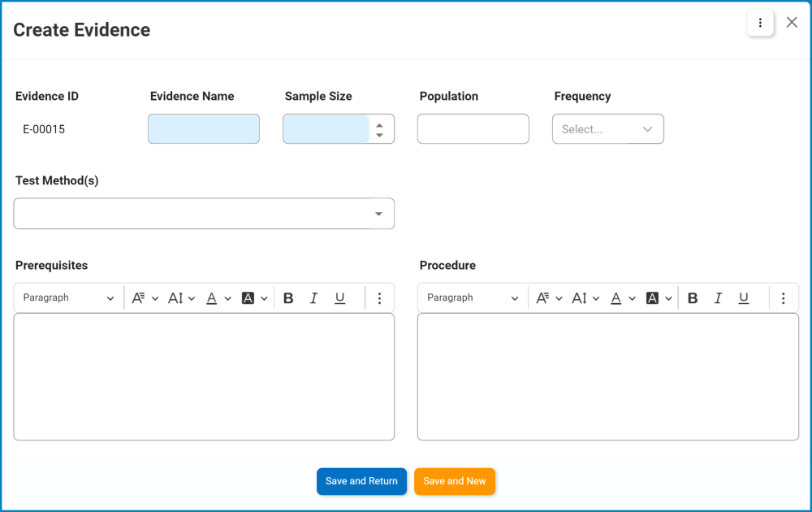
Task: Apply underline formatting in the Procedure editor
Action: tap(744, 297)
